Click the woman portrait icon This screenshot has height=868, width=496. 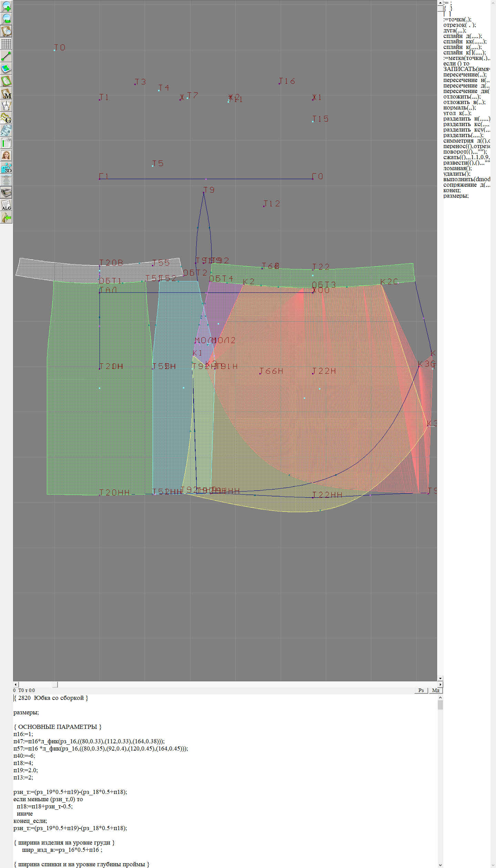pos(6,155)
